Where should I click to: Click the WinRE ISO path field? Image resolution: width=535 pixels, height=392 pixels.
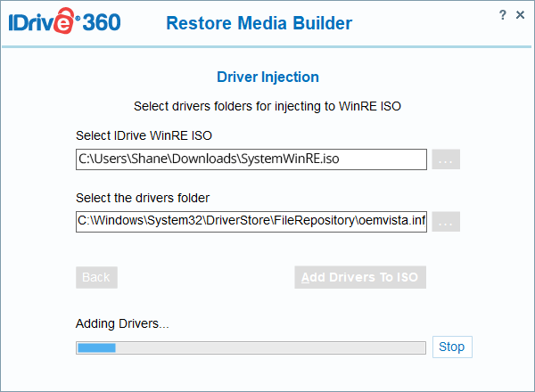coord(251,159)
